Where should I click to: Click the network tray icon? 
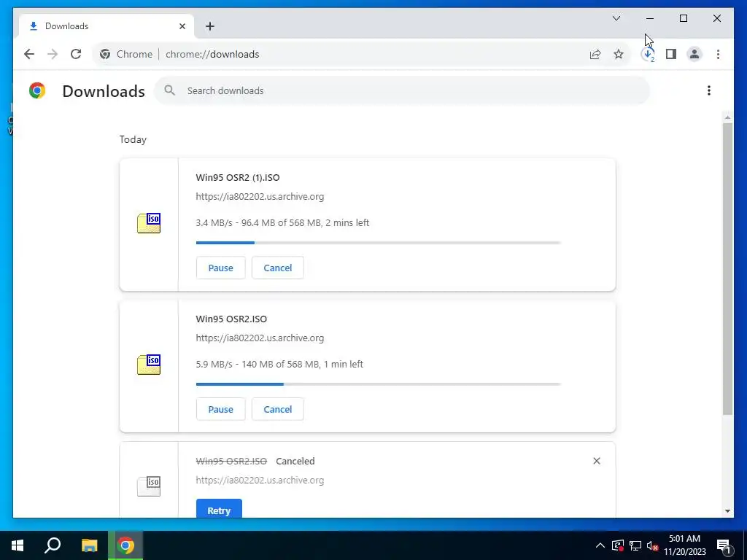pos(635,545)
